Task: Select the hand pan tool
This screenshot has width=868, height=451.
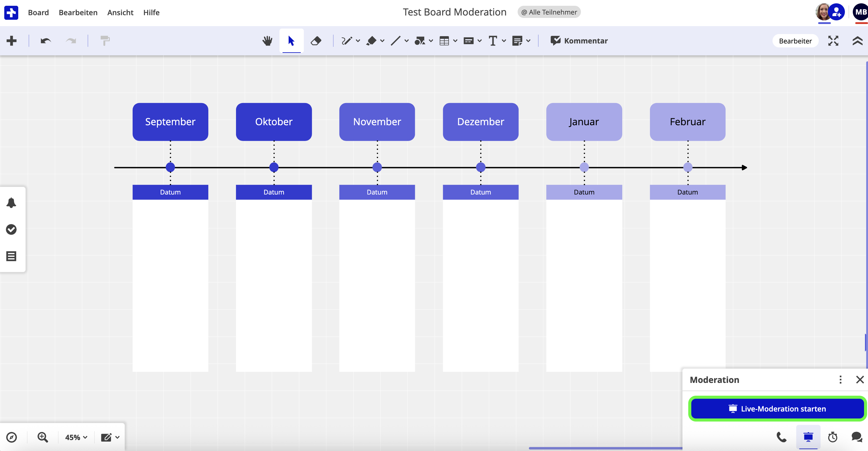Action: [x=267, y=41]
